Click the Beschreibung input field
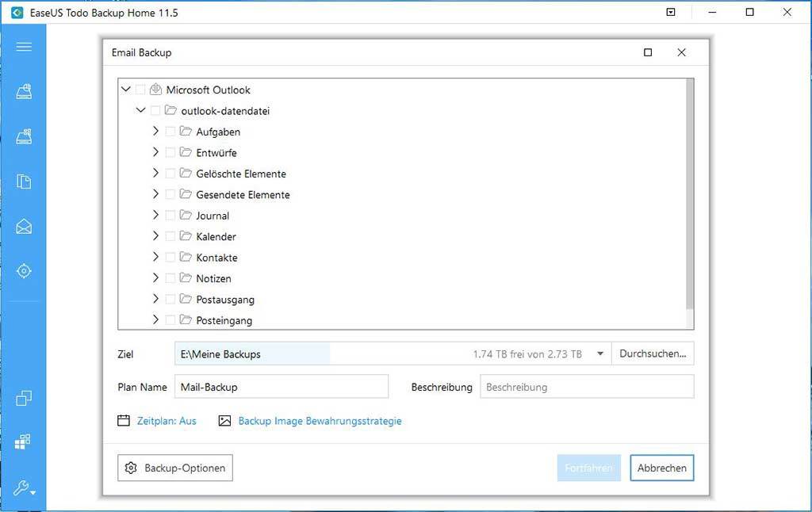Viewport: 812px width, 512px height. tap(587, 387)
